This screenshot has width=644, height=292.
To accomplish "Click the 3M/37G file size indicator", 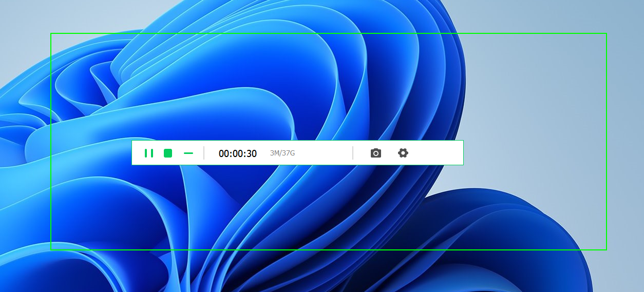I will [282, 153].
